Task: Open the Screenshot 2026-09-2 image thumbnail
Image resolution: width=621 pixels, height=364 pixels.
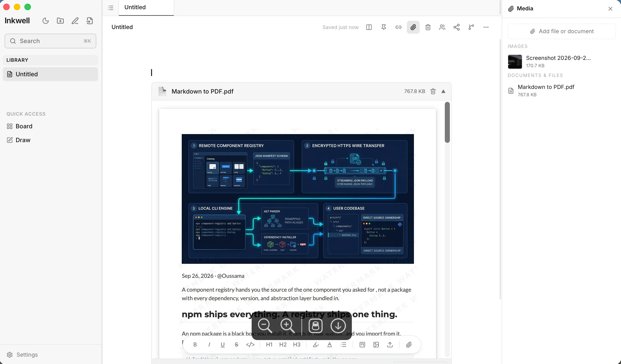Action: pos(515,62)
